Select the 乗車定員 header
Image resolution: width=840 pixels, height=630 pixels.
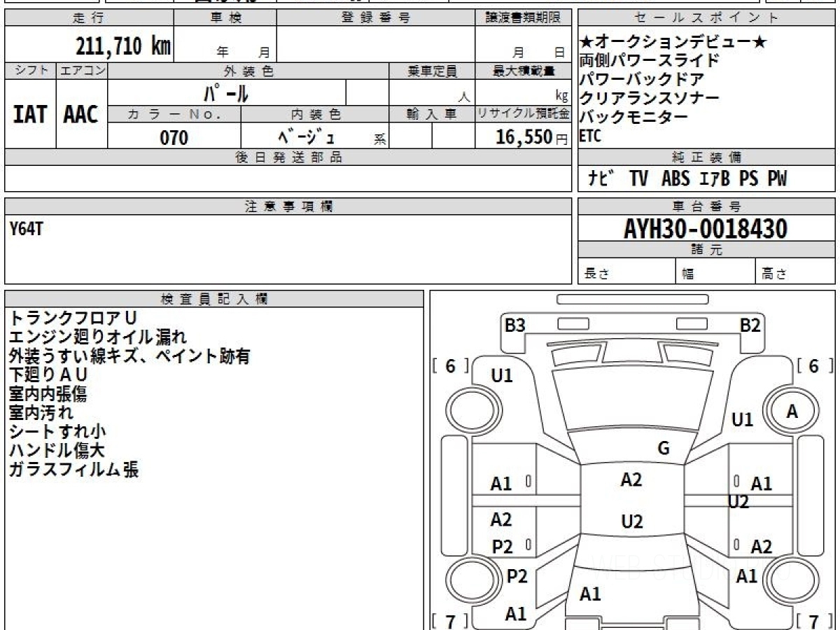(x=433, y=71)
